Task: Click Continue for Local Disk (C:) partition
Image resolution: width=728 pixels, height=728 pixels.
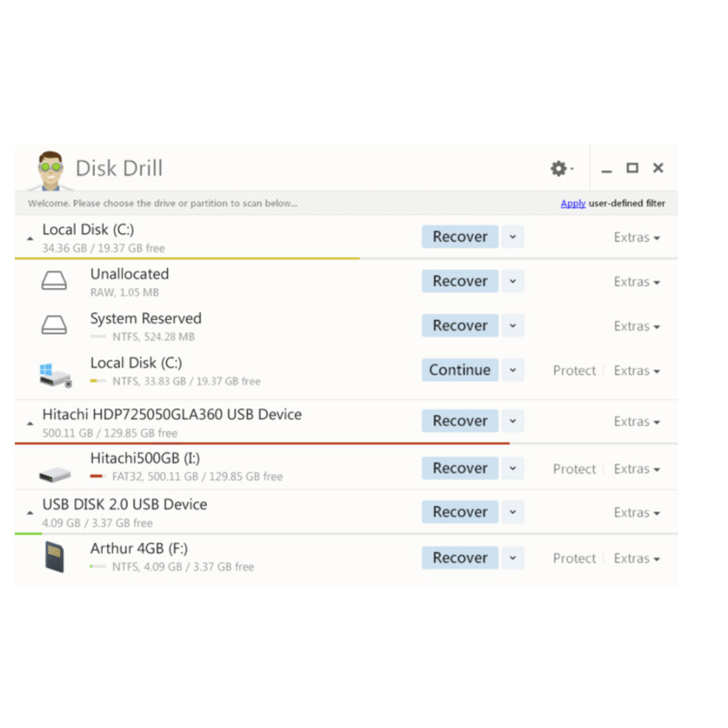Action: pos(459,370)
